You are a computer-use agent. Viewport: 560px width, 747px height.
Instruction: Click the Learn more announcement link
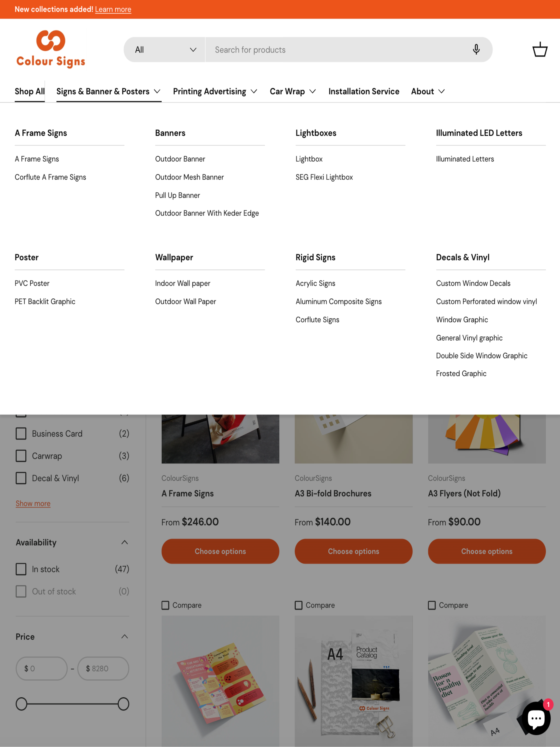click(x=113, y=10)
